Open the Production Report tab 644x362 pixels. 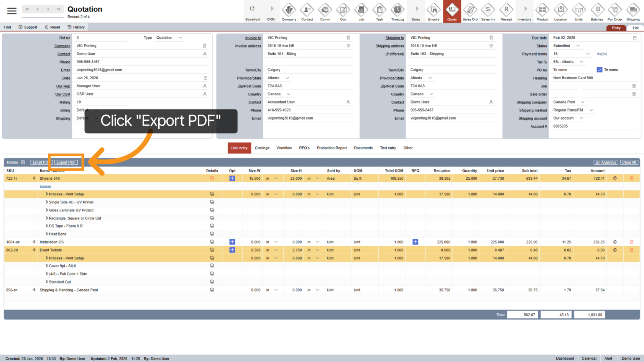point(332,148)
